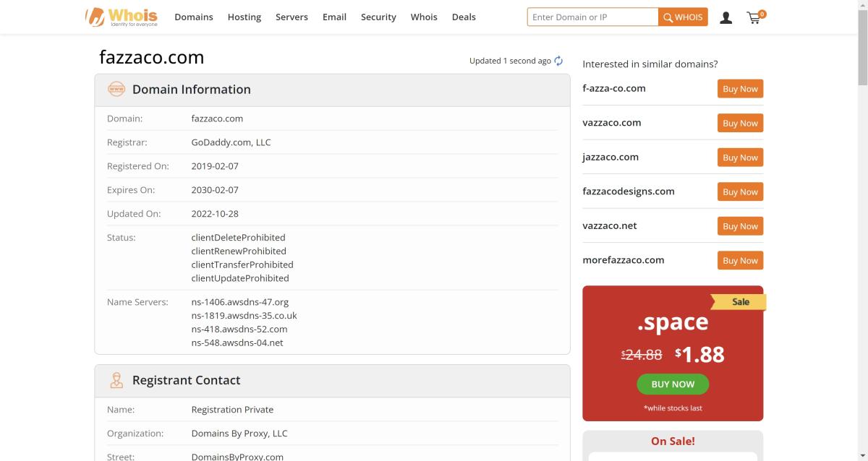The height and width of the screenshot is (461, 868).
Task: Open the shopping cart icon
Action: pos(754,17)
